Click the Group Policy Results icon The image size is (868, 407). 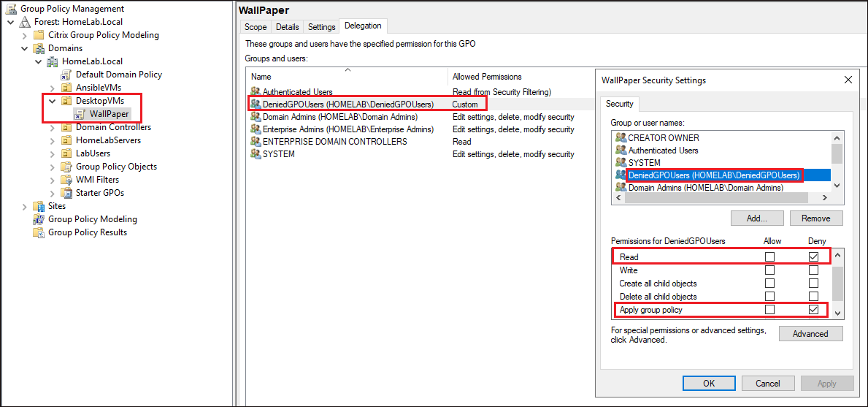click(x=39, y=232)
